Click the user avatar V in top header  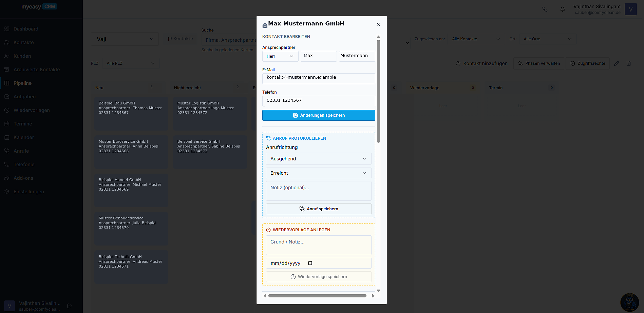click(x=631, y=9)
